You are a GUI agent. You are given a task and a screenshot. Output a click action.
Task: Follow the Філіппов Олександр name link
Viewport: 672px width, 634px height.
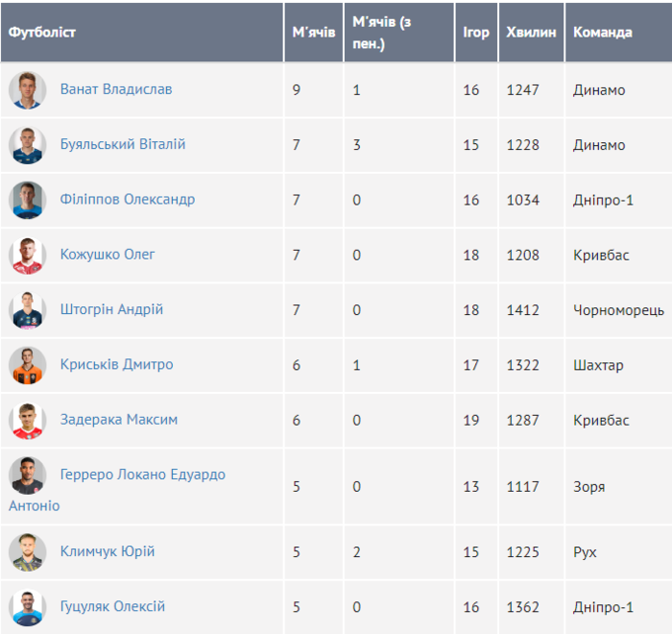[x=127, y=199]
